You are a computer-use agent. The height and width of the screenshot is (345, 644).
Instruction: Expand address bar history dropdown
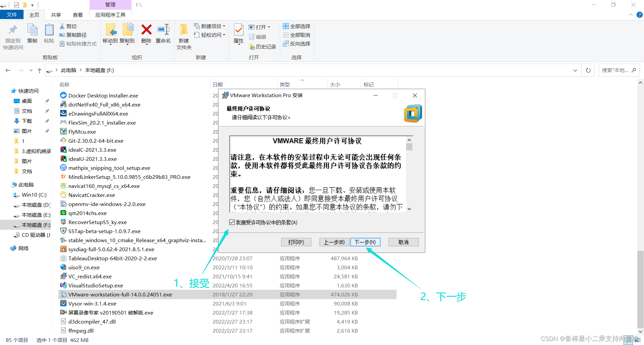coord(575,70)
